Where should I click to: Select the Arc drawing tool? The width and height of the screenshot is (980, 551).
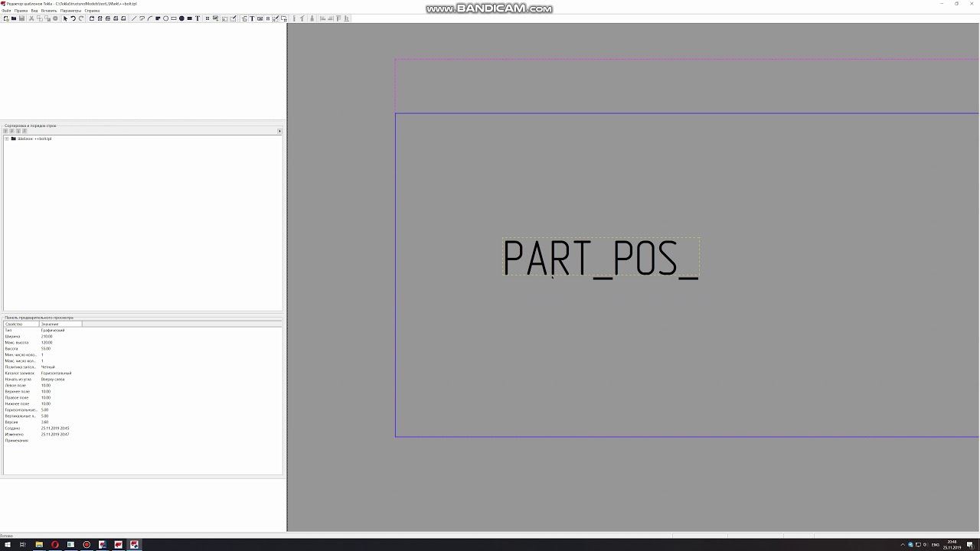[150, 18]
